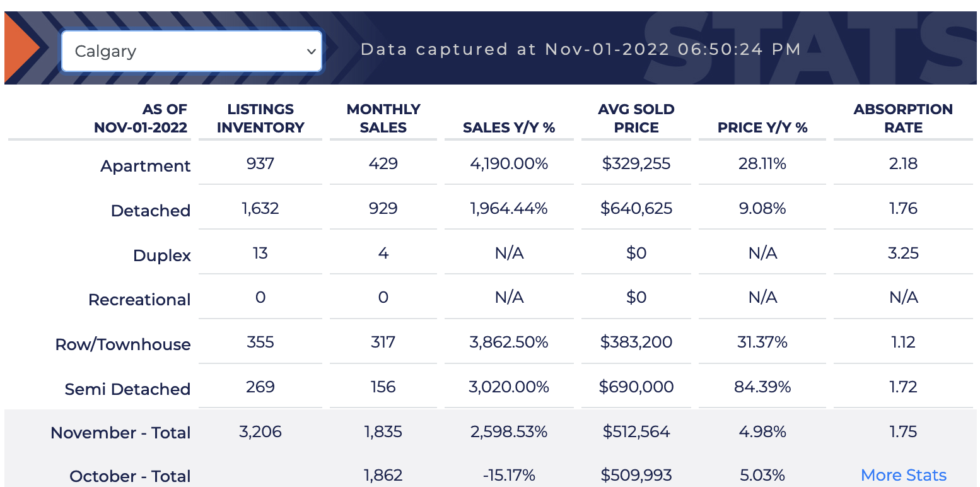Screen dimensions: 980x487
Task: Click the Recreational row label
Action: click(x=139, y=300)
